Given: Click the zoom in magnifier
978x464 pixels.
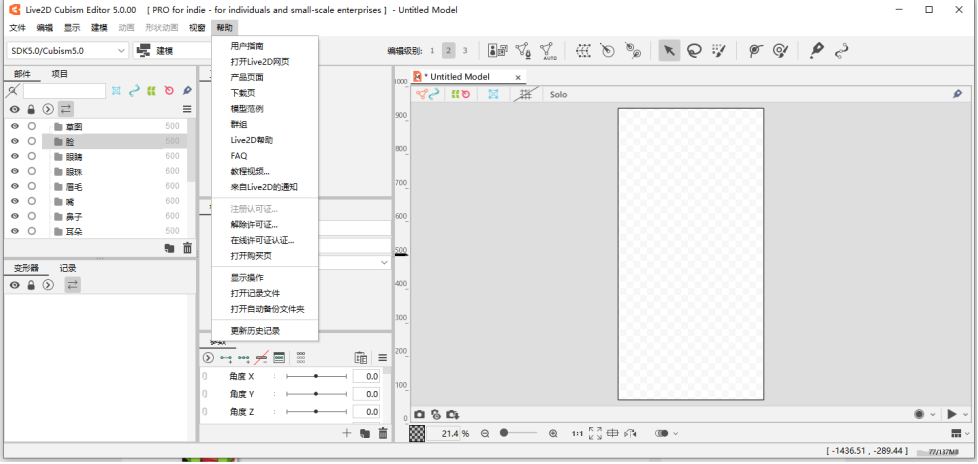Looking at the screenshot, I should 553,433.
